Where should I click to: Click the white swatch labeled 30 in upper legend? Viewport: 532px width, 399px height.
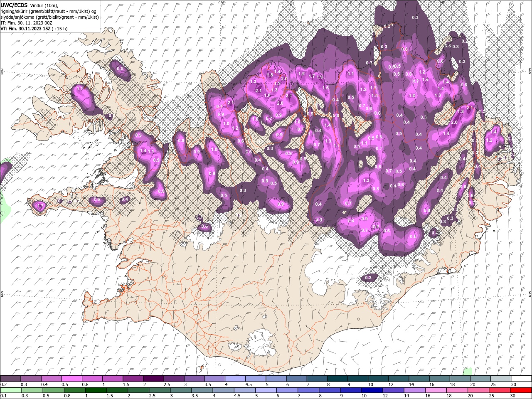coord(521,379)
